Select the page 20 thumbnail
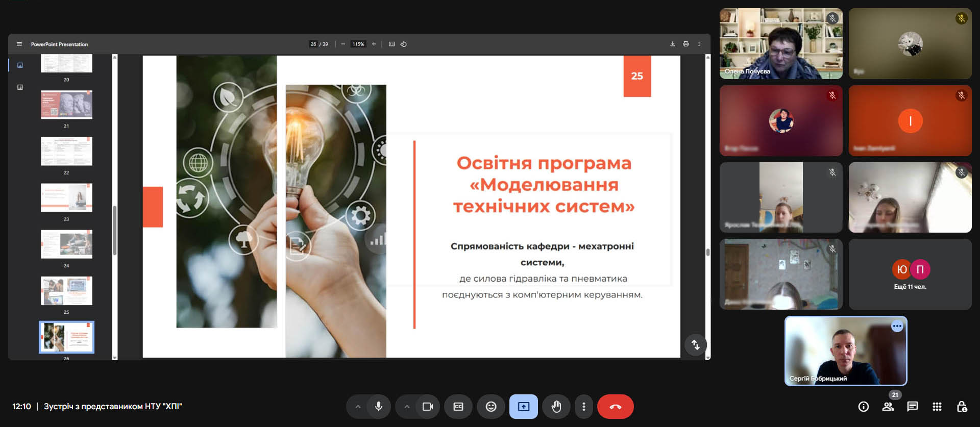This screenshot has width=980, height=427. [x=66, y=63]
